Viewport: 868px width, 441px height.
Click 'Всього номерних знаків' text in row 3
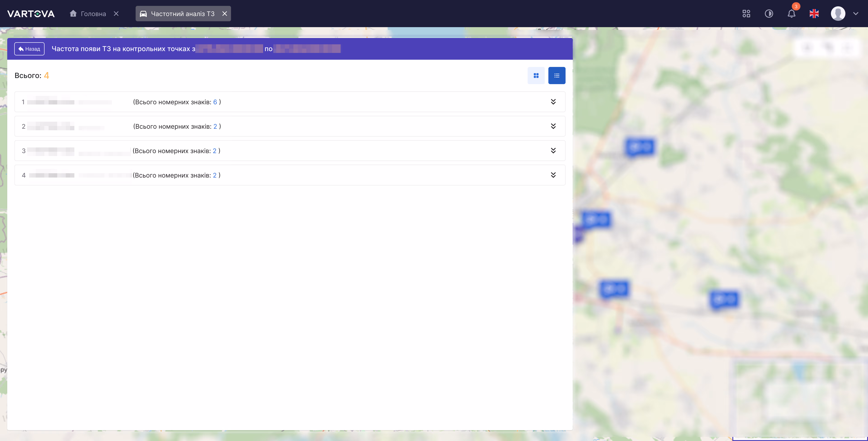(x=176, y=151)
